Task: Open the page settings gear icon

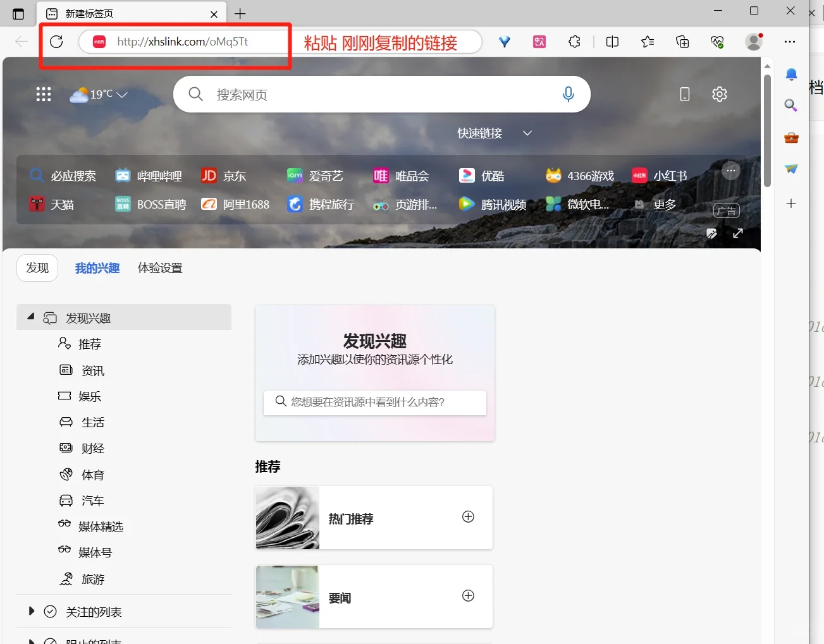Action: (719, 94)
